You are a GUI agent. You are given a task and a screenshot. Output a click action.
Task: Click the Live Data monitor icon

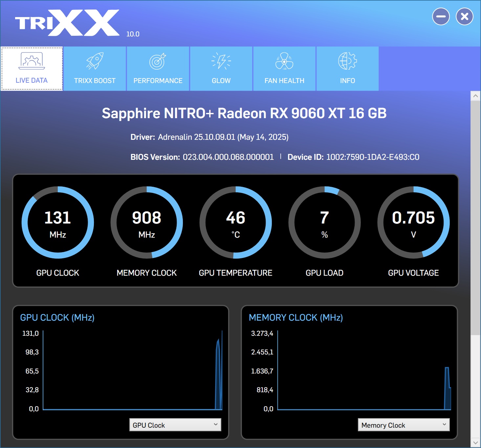click(32, 61)
